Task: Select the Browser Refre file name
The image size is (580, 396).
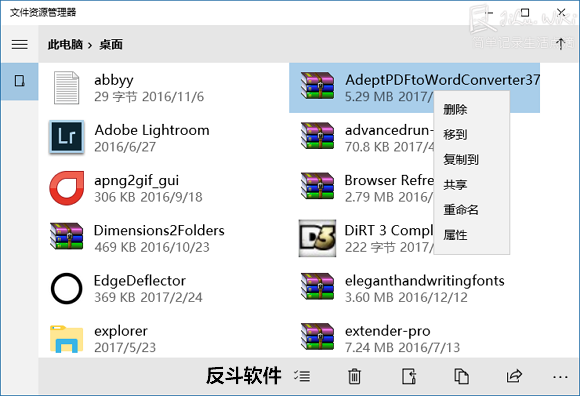Action: 389,180
